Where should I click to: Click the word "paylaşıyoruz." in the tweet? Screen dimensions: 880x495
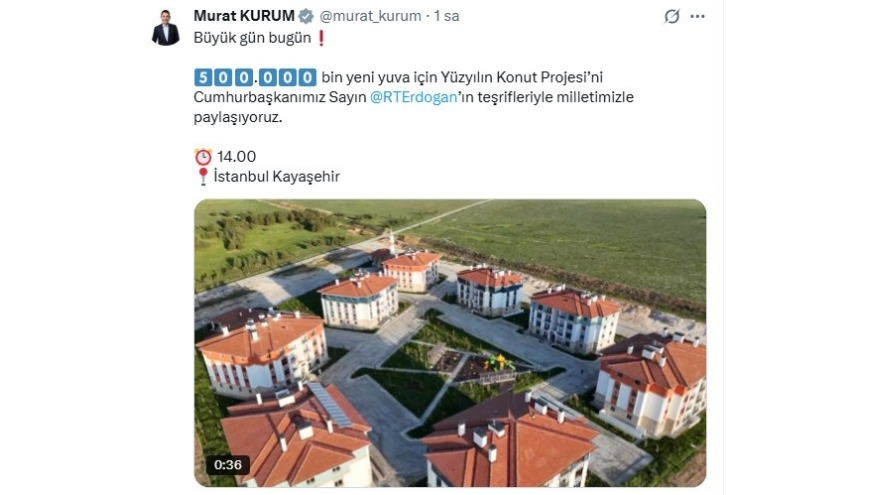tap(238, 118)
